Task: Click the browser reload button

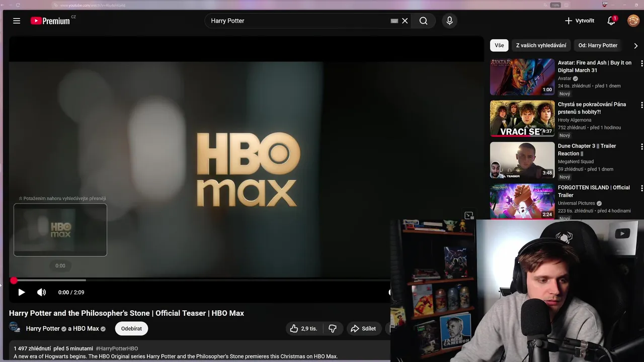Action: 18,5
